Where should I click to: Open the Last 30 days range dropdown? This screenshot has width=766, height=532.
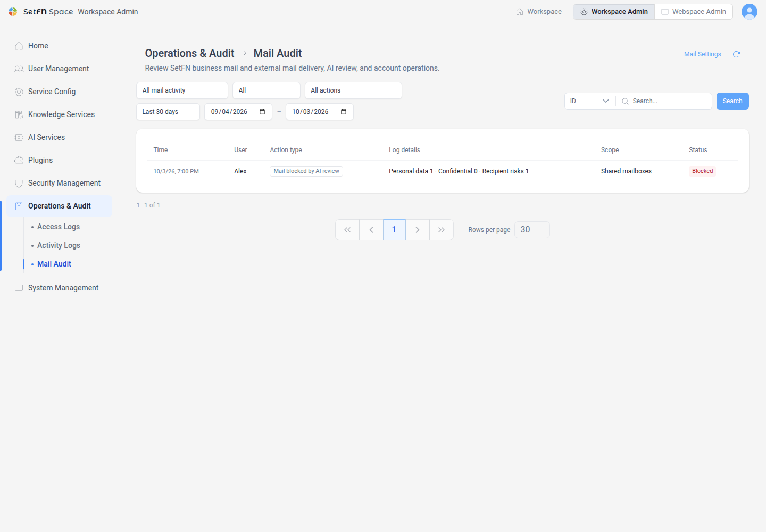[x=168, y=112]
